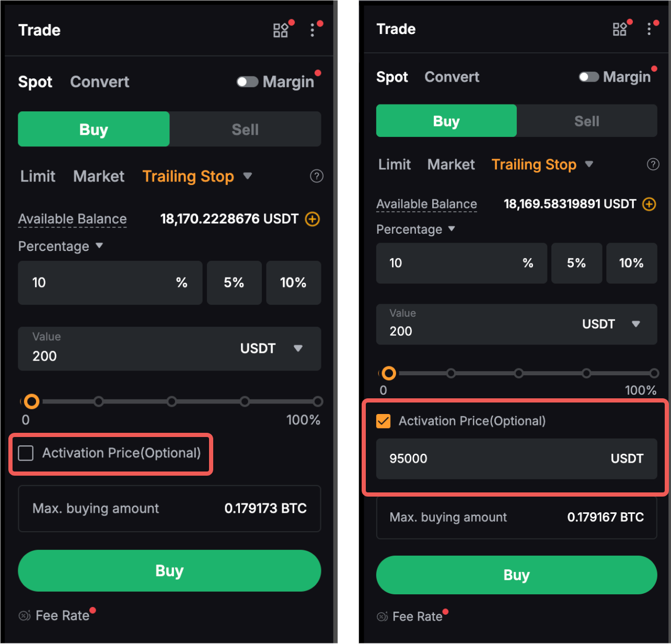Open the three-dot more menu in right panel
Screen dimensions: 671x644
[649, 29]
